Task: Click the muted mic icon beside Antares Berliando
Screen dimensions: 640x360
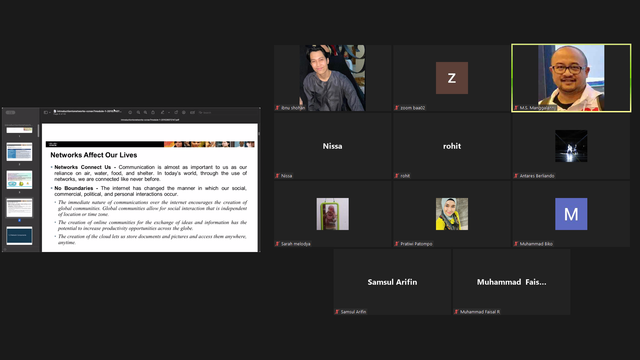Action: (516, 176)
